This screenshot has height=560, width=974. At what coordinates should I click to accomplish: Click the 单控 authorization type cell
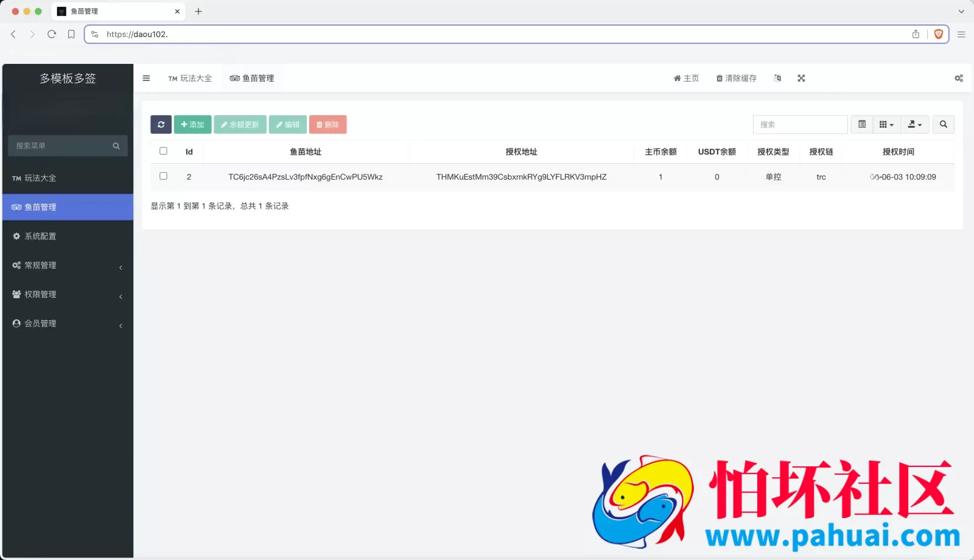click(773, 177)
